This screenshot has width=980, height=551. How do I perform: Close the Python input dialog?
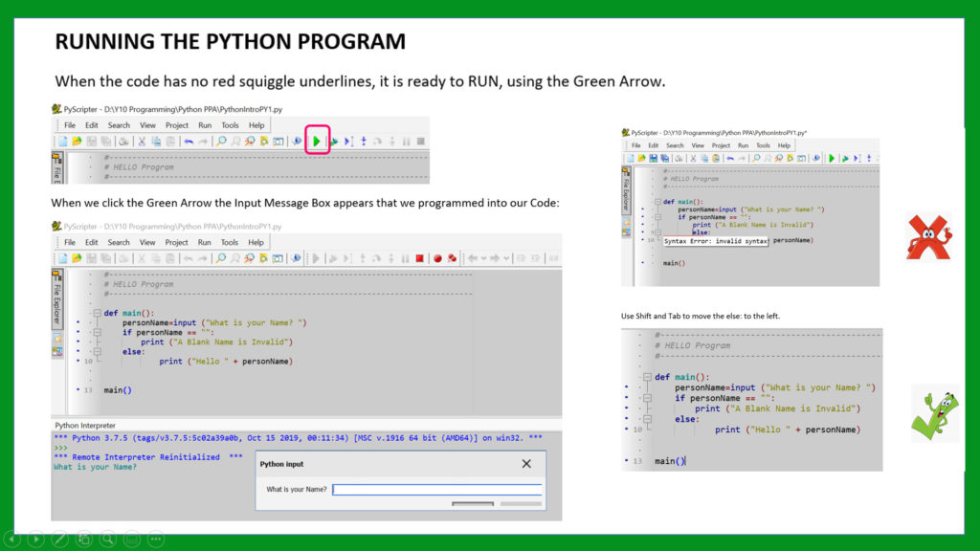point(525,464)
